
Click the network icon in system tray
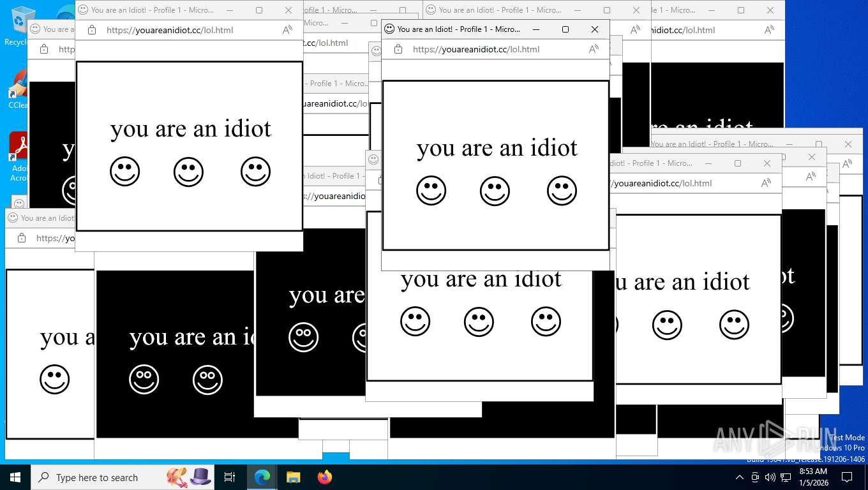(786, 477)
